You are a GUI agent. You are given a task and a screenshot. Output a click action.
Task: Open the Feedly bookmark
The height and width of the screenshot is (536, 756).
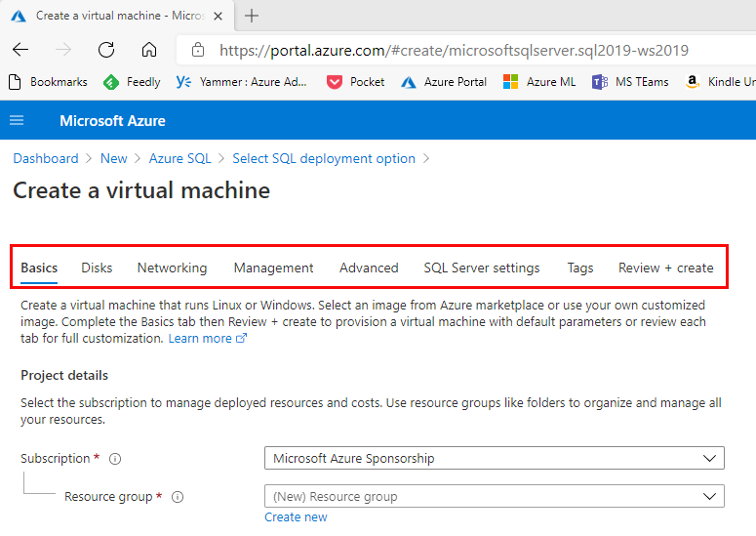pyautogui.click(x=132, y=82)
